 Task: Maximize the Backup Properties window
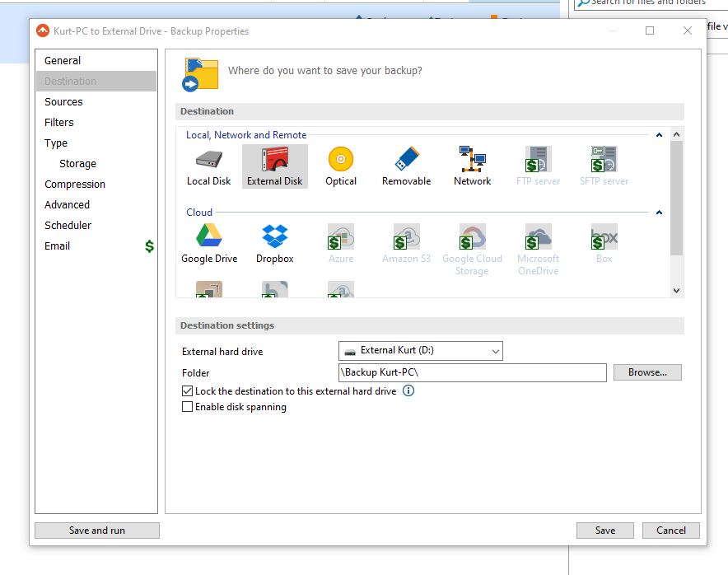650,30
